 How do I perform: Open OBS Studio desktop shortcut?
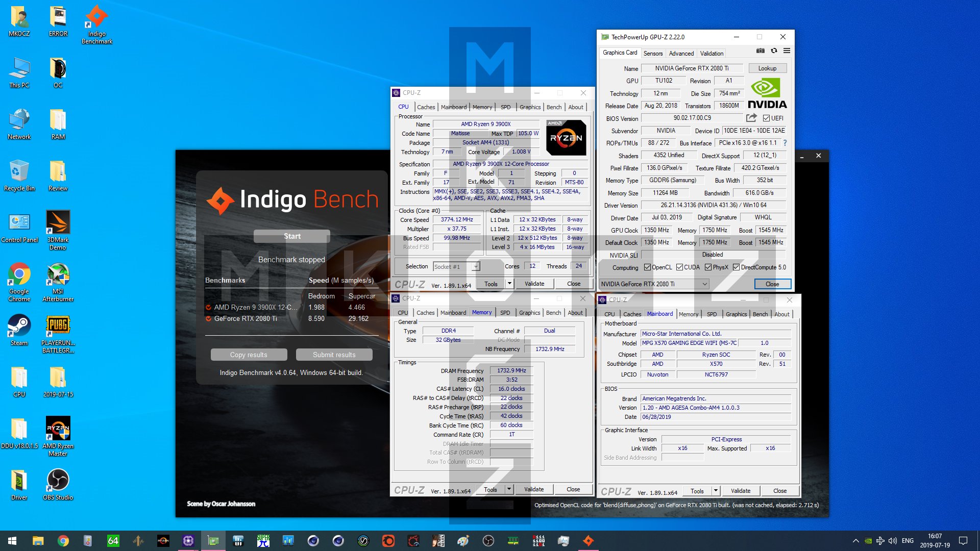pos(58,484)
